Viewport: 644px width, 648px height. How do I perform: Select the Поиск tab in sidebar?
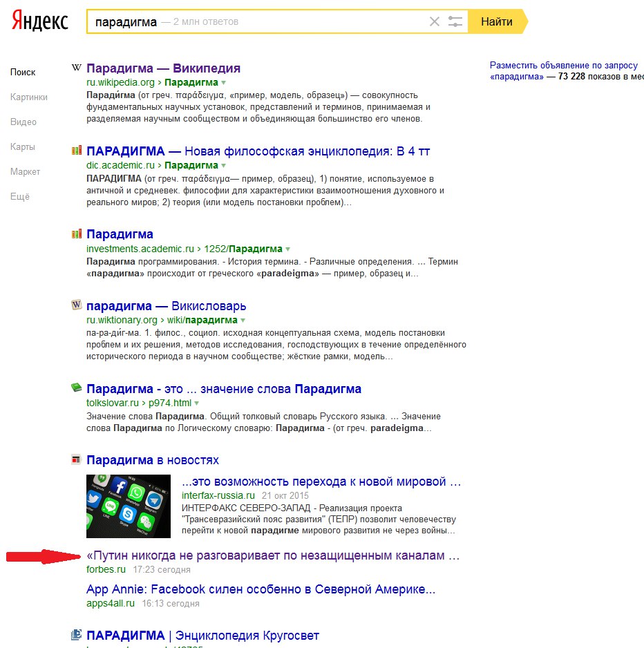(x=23, y=73)
